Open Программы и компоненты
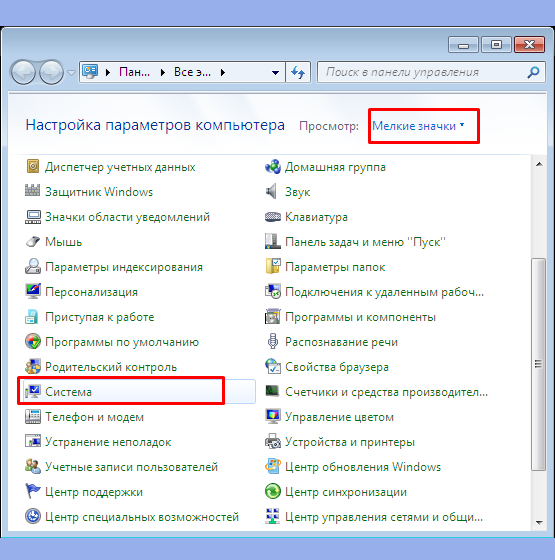 pyautogui.click(x=360, y=317)
